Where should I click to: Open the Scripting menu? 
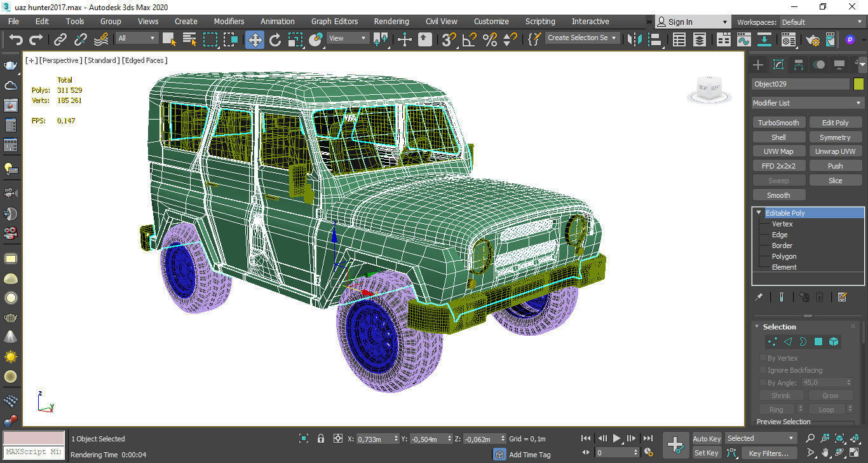coord(540,22)
